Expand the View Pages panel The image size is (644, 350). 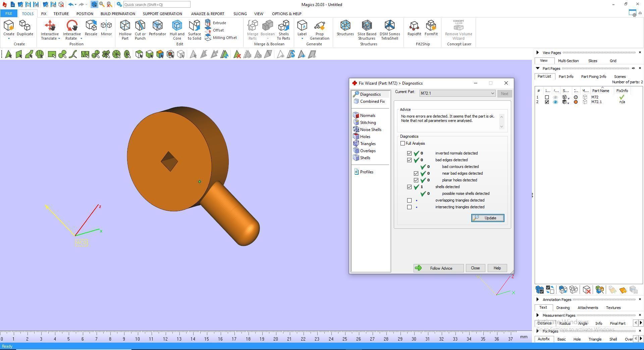pyautogui.click(x=538, y=52)
